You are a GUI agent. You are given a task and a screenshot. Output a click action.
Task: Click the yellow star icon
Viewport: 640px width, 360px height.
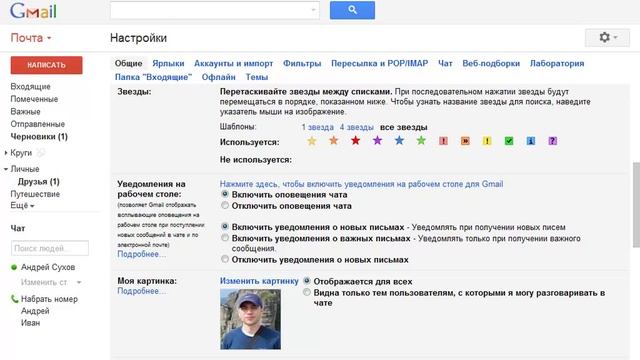(312, 141)
